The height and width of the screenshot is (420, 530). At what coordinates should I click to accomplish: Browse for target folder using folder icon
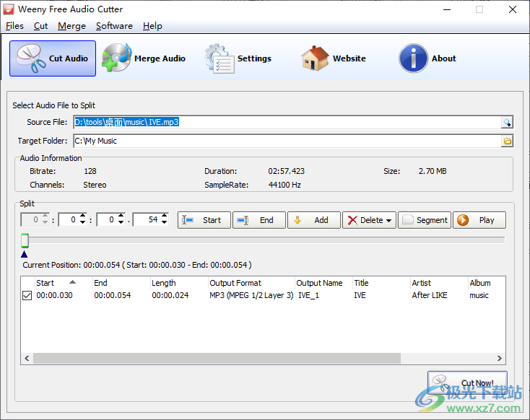(x=507, y=141)
